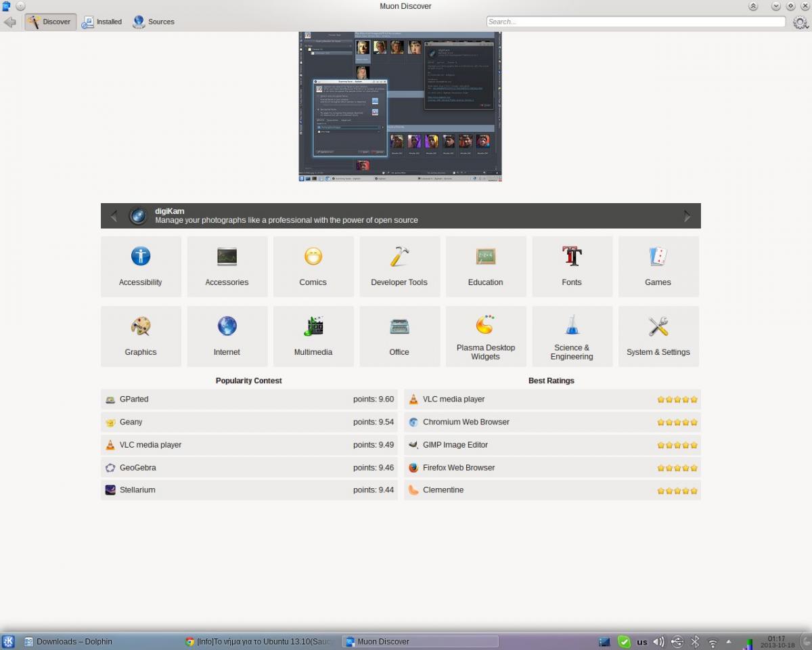
Task: Open Firefox Web Browser in Best Ratings
Action: pos(552,467)
